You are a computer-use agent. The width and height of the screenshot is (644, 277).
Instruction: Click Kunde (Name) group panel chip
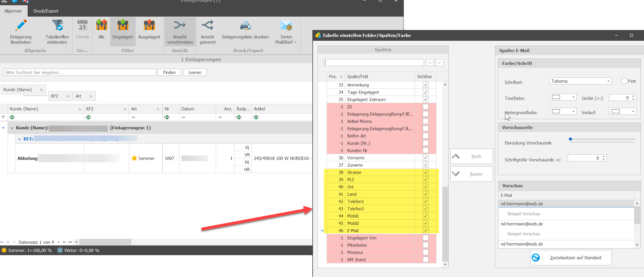point(24,90)
